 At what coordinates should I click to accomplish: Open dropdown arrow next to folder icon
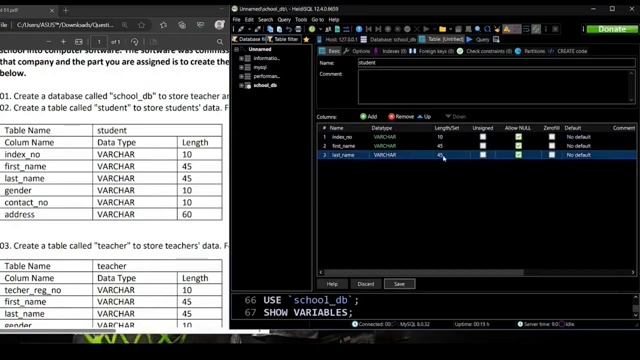click(x=450, y=29)
